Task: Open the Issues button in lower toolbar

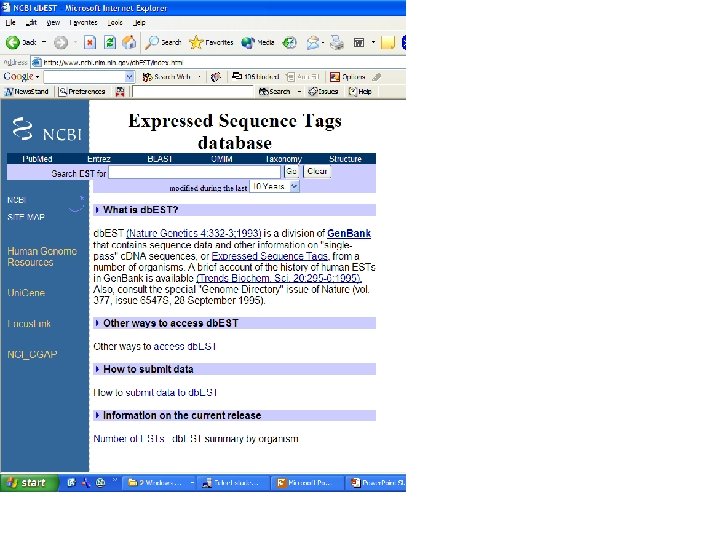Action: (323, 91)
